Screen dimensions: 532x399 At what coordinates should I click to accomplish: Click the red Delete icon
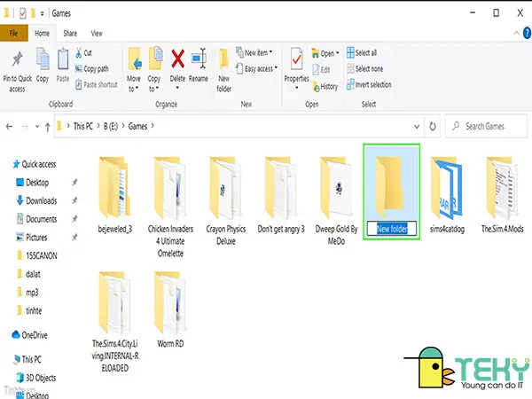click(178, 59)
